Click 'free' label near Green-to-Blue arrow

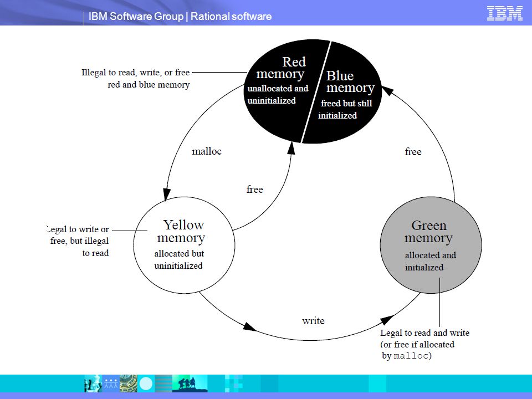(413, 152)
